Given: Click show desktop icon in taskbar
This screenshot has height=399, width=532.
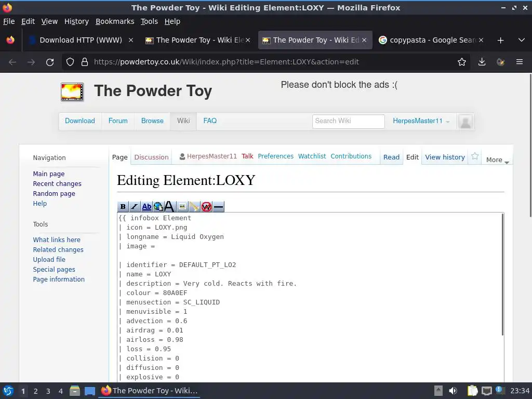Looking at the screenshot, I should [x=89, y=391].
